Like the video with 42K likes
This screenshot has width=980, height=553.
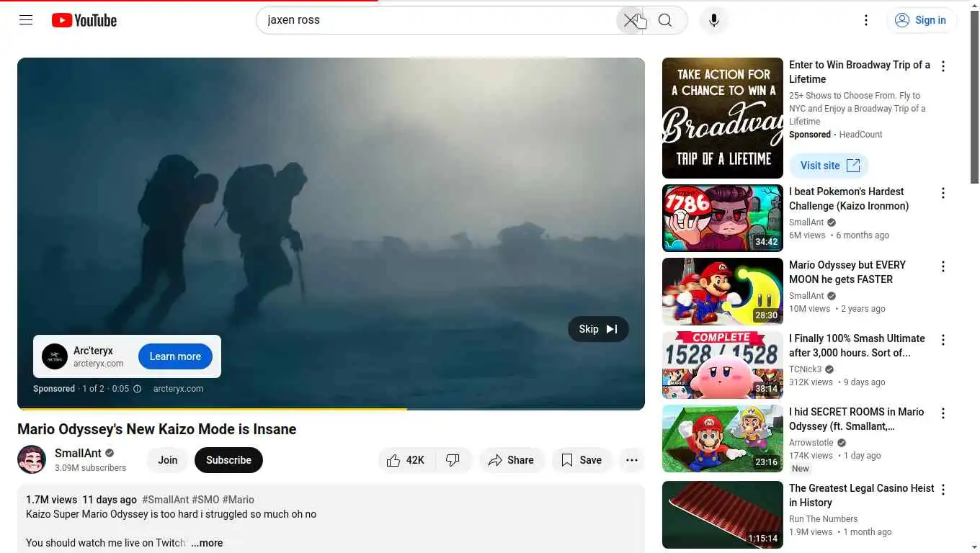tap(406, 460)
